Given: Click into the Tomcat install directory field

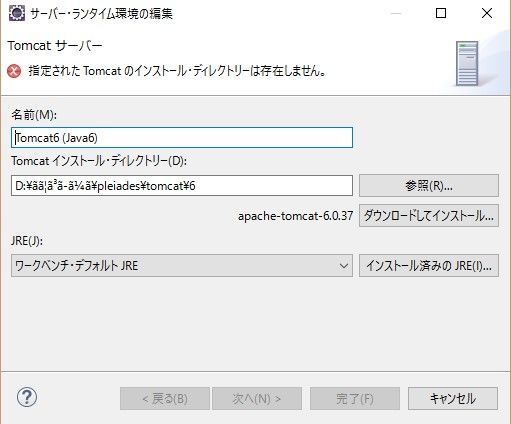Looking at the screenshot, I should point(182,185).
